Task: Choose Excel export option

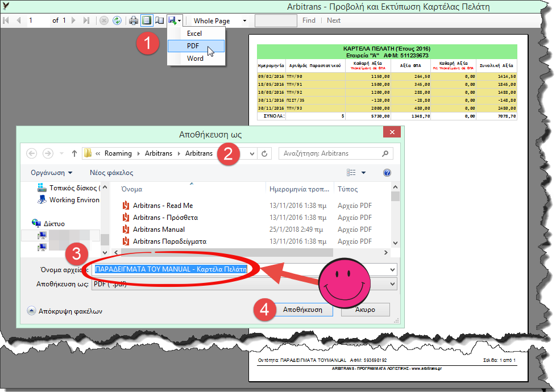Action: (196, 34)
